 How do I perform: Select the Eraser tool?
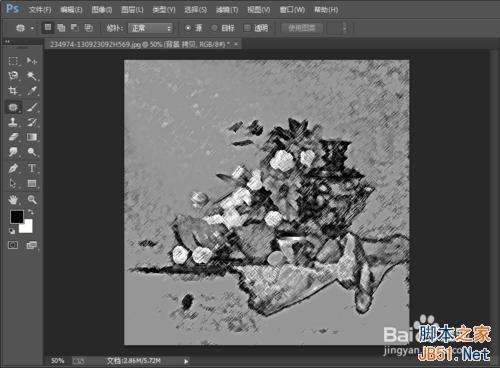(13, 137)
